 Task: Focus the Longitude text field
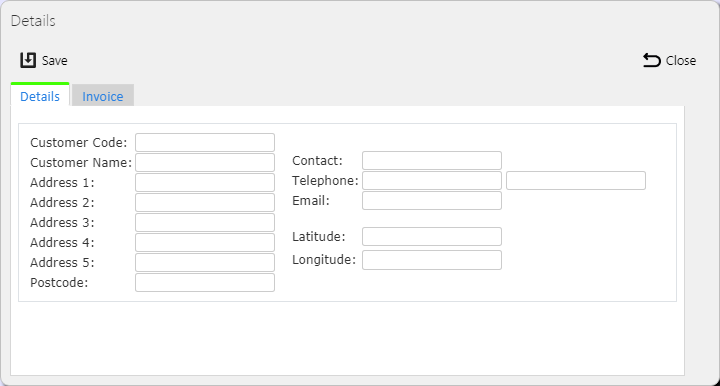[432, 260]
